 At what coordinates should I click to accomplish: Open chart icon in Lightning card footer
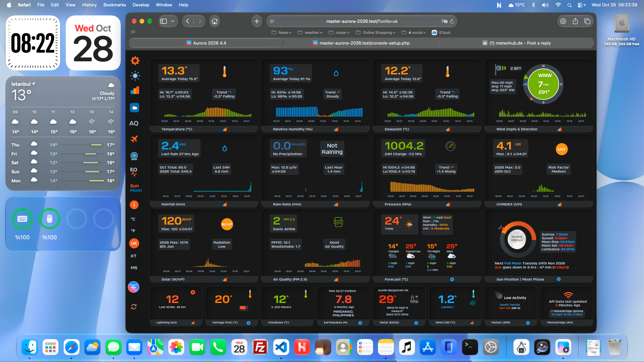coord(193,323)
